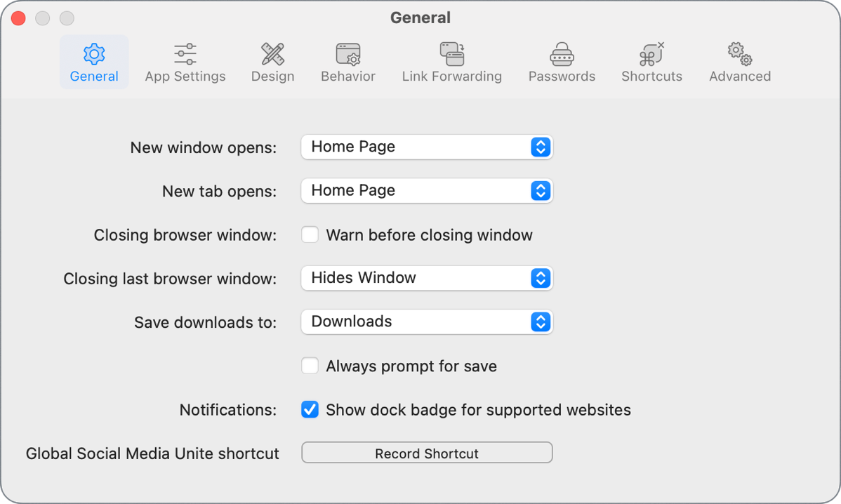The image size is (841, 504).
Task: Open the Link Forwarding preferences pane
Action: pos(451,62)
